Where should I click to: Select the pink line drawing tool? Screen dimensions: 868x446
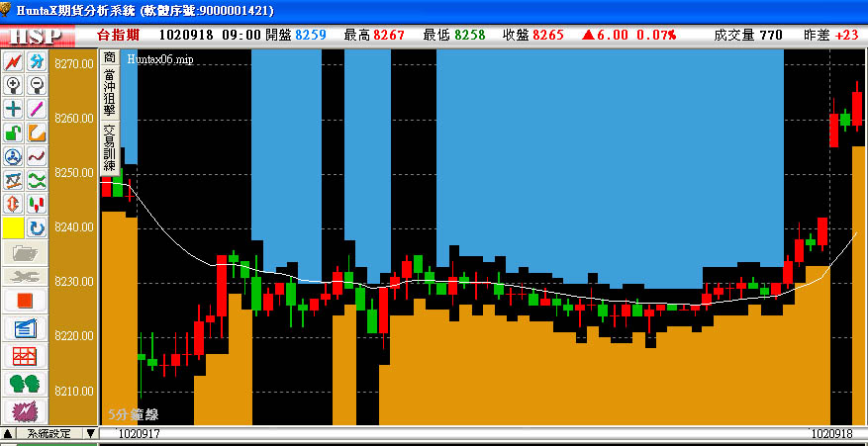click(37, 109)
